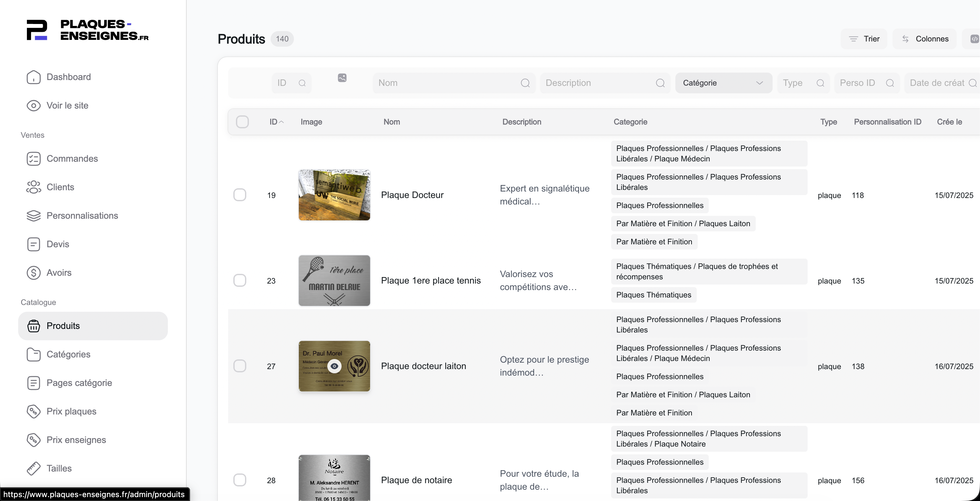Click the Voir le site eye icon
Screen dimensions: 980x501
(x=33, y=106)
